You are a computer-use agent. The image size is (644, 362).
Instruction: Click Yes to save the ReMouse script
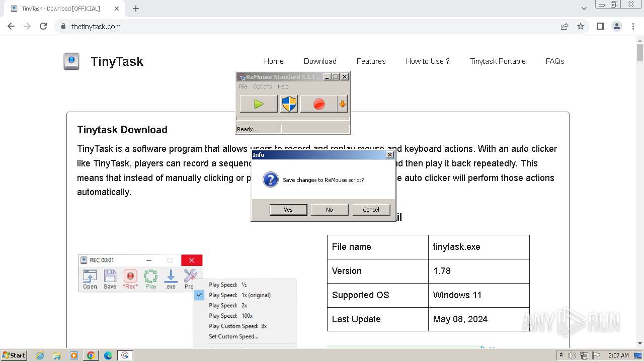[x=288, y=210]
